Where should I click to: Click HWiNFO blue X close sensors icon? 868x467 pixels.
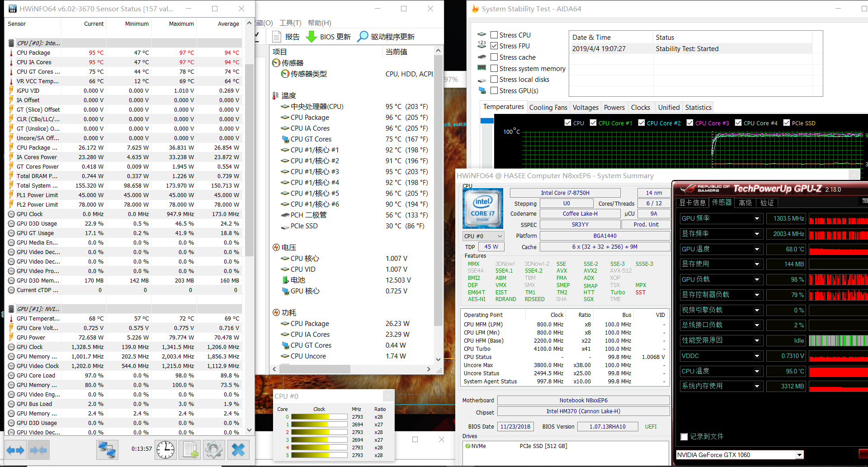(238, 450)
